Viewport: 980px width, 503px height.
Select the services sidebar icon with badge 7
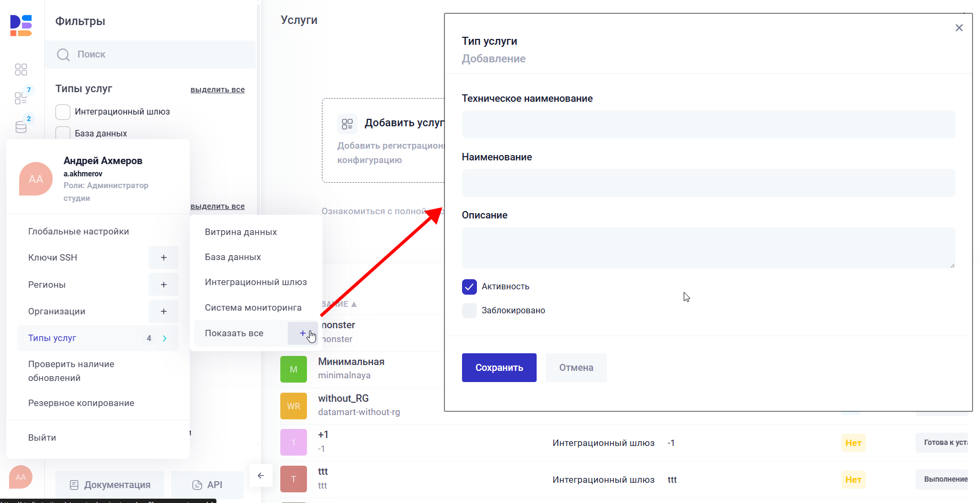tap(21, 98)
